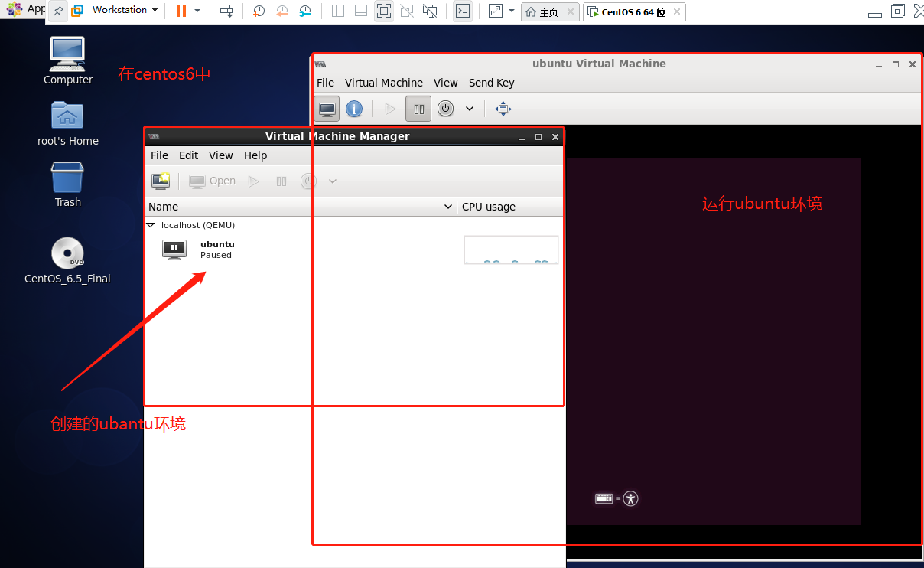Open View menu in Virtual Machine Manager
Screen dimensions: 924x568
[220, 155]
